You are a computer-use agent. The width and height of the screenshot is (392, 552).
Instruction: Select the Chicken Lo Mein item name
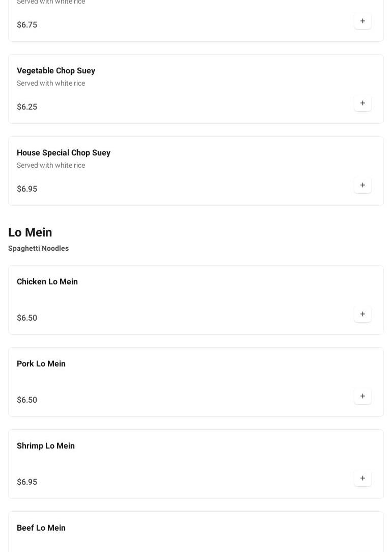tap(47, 282)
